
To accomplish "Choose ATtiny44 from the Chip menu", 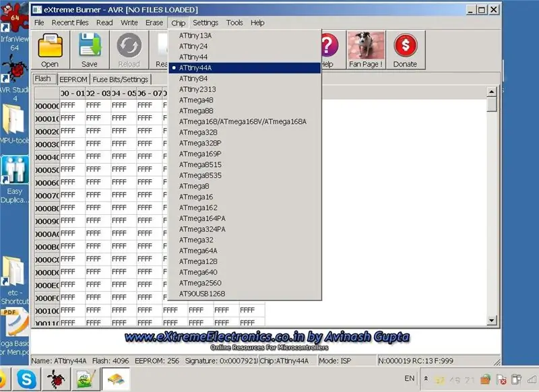I will point(245,57).
